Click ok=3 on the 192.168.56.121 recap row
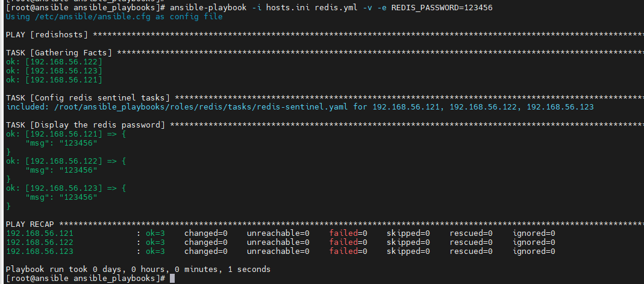The width and height of the screenshot is (644, 284). pos(155,233)
